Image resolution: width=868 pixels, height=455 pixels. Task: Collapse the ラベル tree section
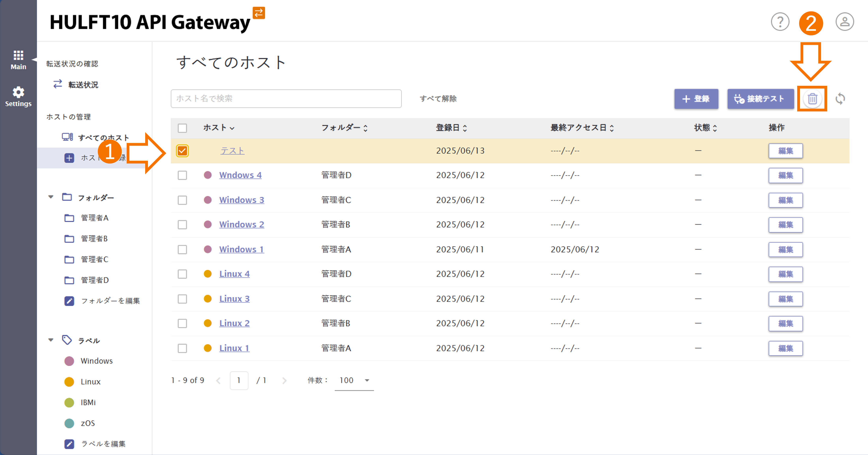point(51,340)
